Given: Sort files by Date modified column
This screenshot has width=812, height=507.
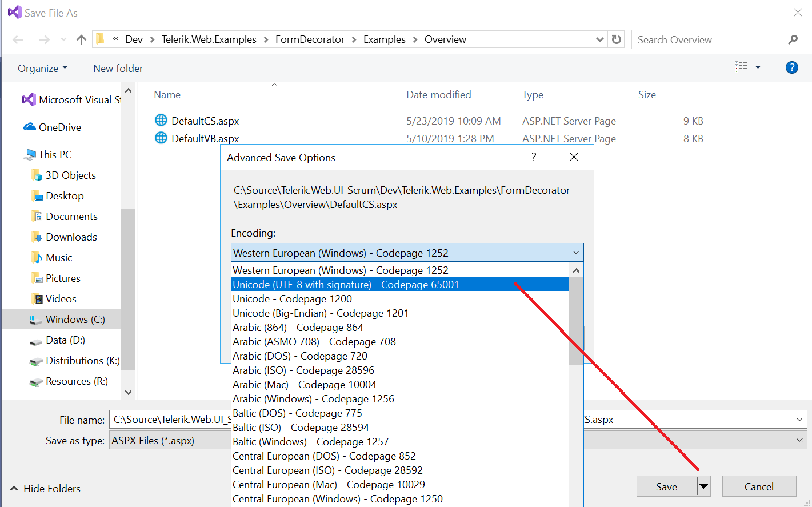Looking at the screenshot, I should (439, 95).
